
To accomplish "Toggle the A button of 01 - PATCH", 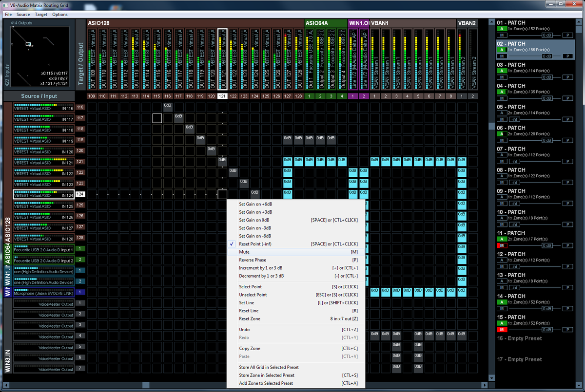I will 501,29.
